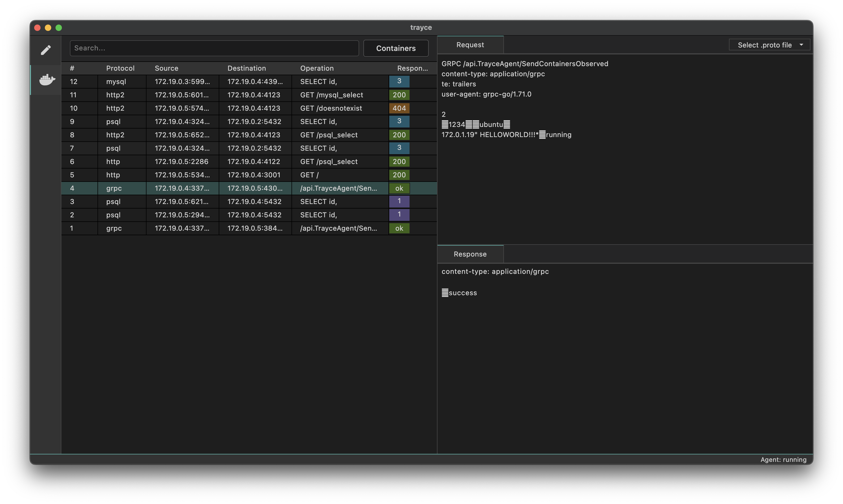843x504 pixels.
Task: Open the Select .proto file dropdown
Action: coord(769,45)
